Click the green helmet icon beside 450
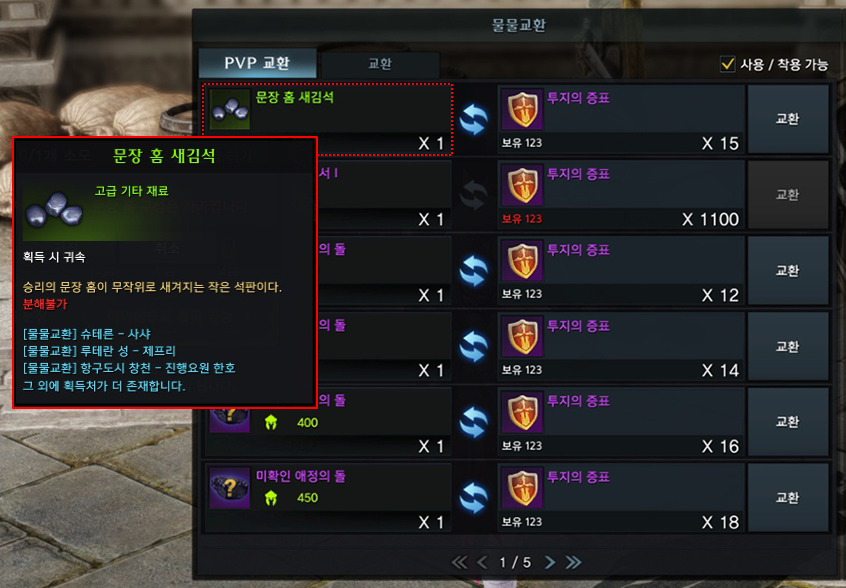 [x=271, y=498]
